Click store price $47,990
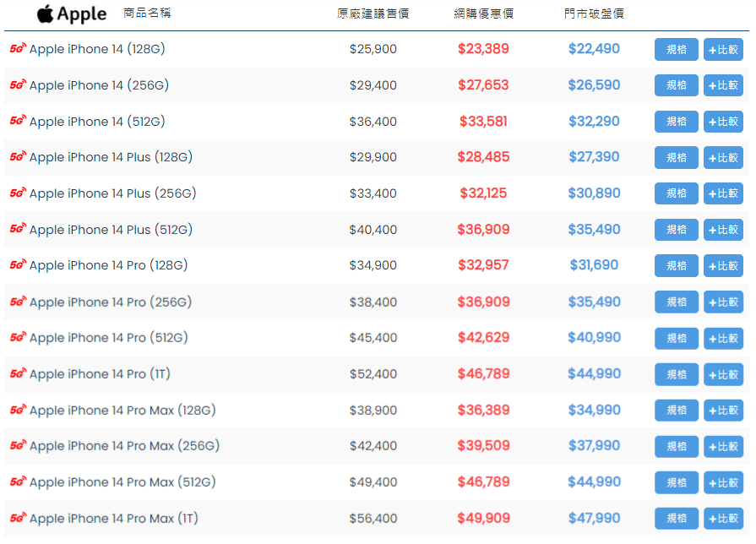This screenshot has width=756, height=544. [x=594, y=518]
